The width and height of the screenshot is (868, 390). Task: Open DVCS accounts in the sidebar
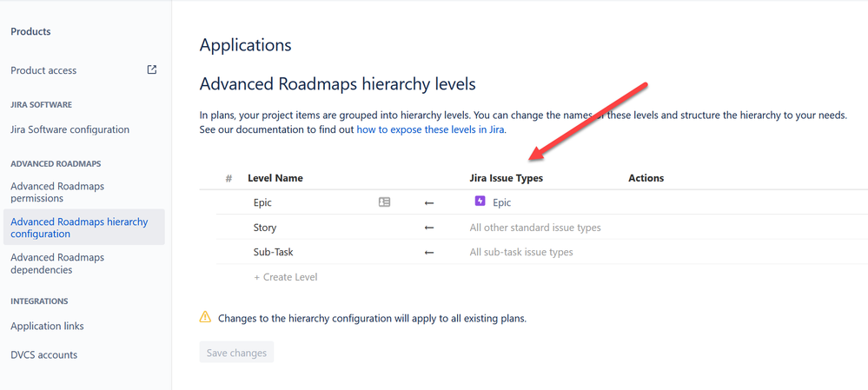[43, 354]
